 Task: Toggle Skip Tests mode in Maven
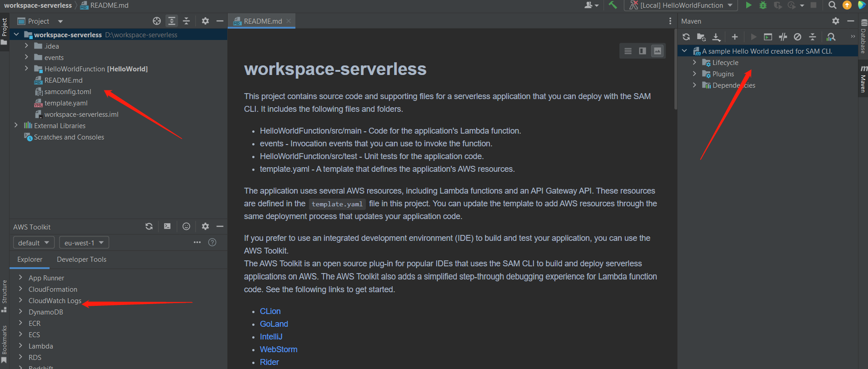798,37
